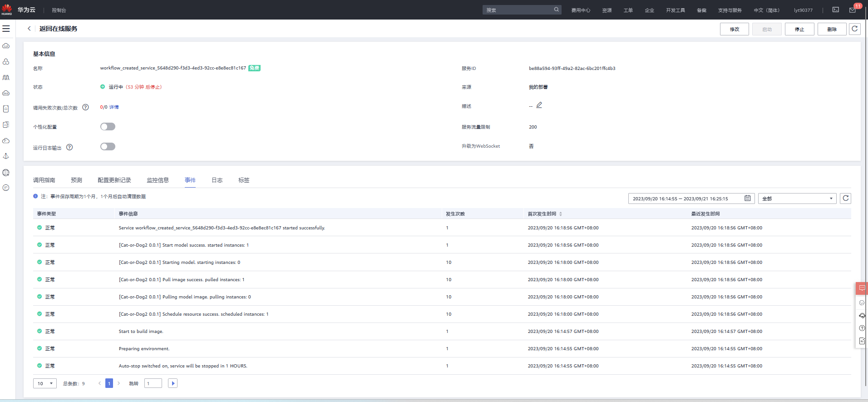
Task: Open 费用中心 in top bar
Action: (x=581, y=10)
